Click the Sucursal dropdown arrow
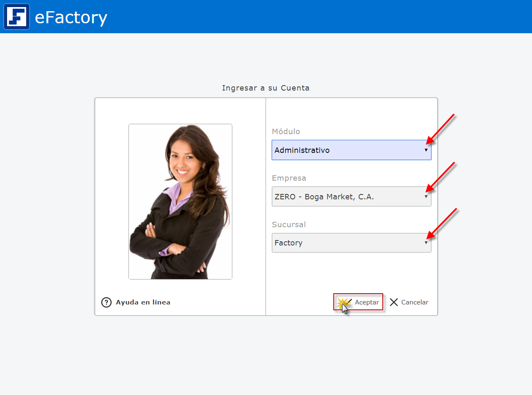Viewport: 532px width, 395px height. [426, 243]
